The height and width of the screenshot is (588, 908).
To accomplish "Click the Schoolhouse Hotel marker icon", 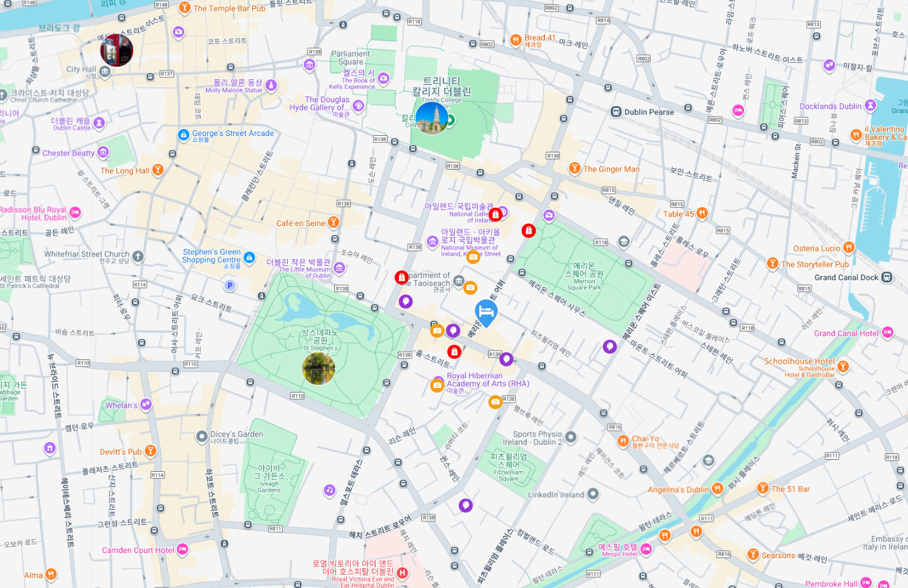I will (843, 366).
